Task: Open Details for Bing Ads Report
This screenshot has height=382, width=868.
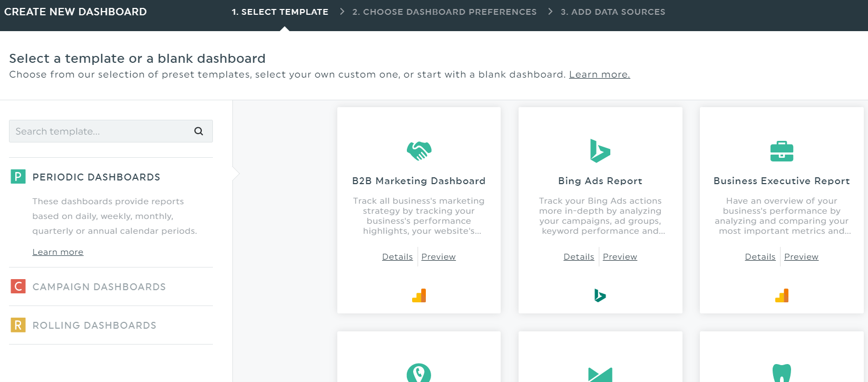Action: click(579, 257)
